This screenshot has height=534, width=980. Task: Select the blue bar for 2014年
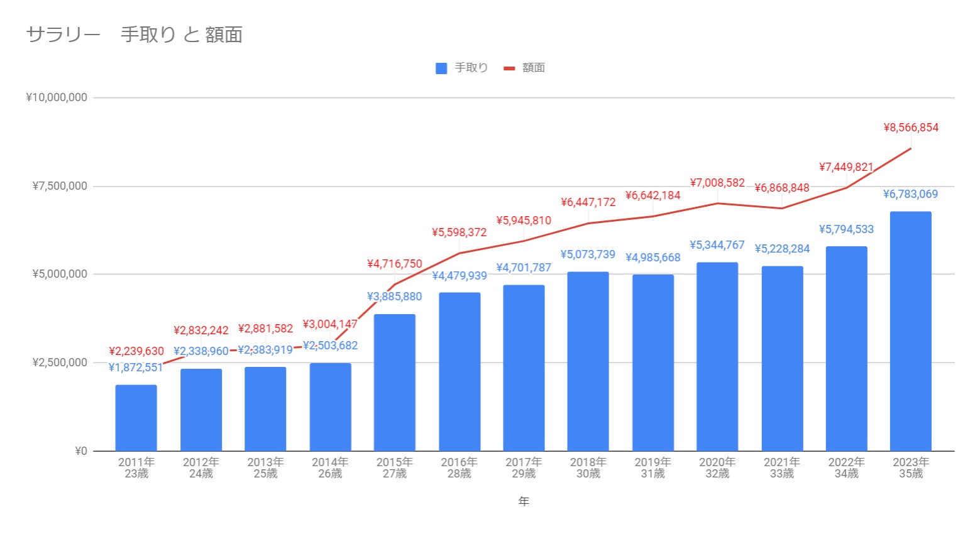click(x=330, y=407)
